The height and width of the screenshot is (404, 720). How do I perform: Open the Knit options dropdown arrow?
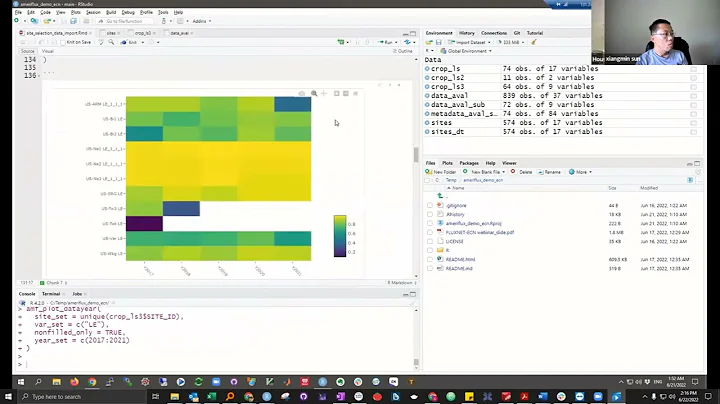click(143, 42)
